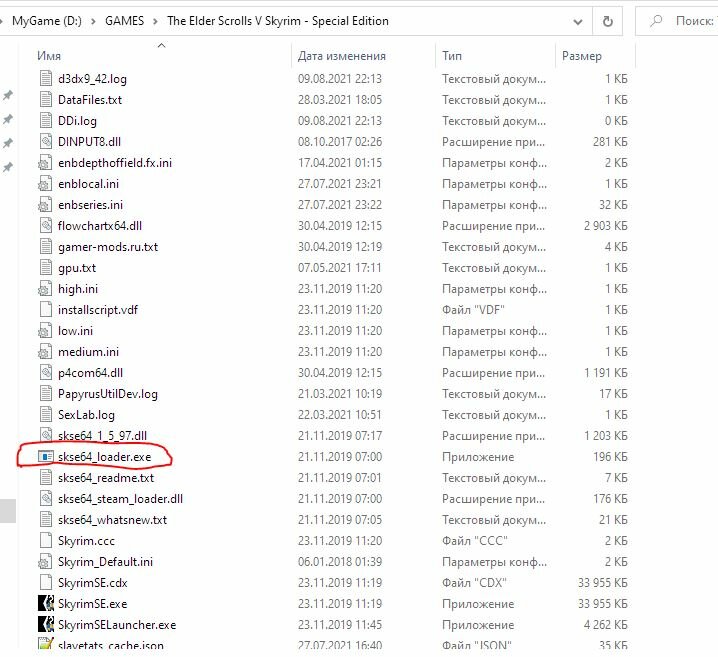Navigate to GAMES folder in breadcrumb
Screen dimensions: 718x657
pyautogui.click(x=122, y=20)
